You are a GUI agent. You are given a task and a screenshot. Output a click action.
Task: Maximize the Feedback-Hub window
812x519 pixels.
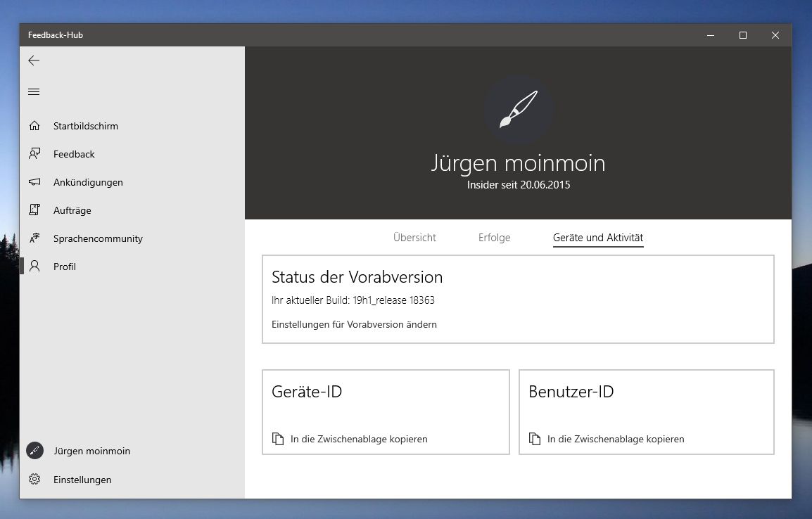coord(742,35)
